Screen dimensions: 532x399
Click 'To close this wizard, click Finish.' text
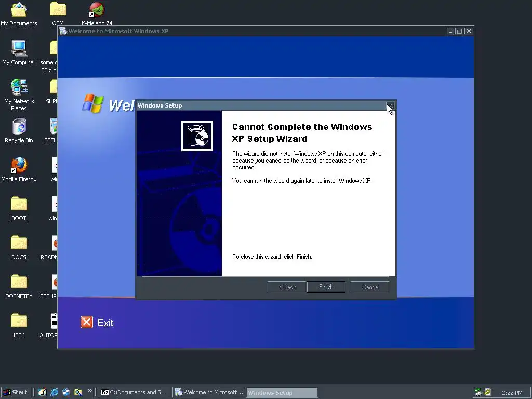272,257
